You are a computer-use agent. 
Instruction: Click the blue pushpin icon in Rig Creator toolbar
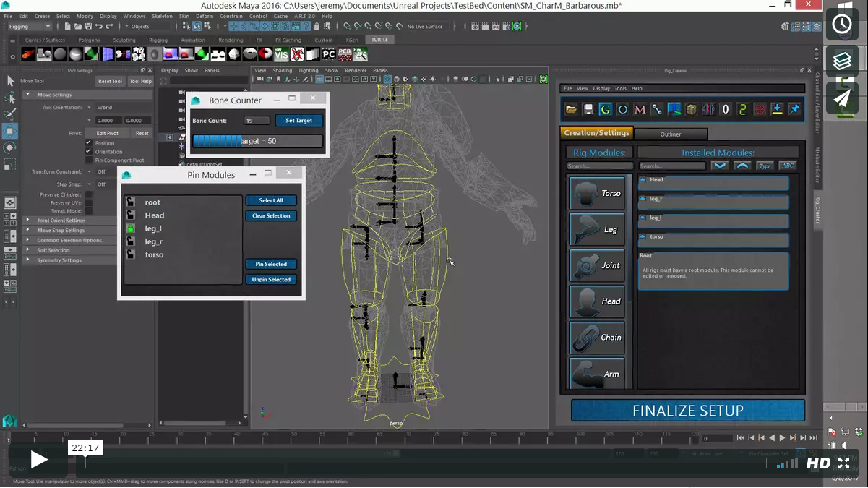click(x=794, y=109)
